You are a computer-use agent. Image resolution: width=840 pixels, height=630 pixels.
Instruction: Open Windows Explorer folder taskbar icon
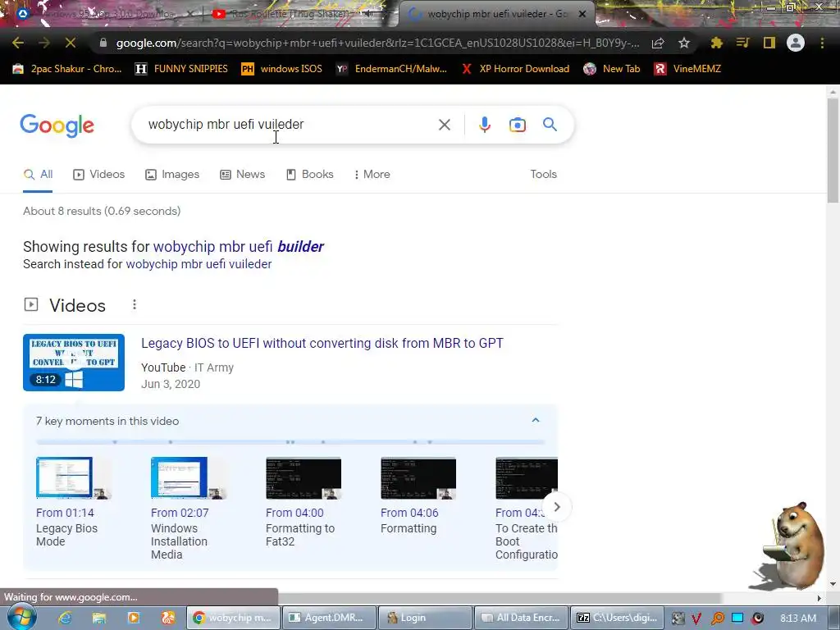click(99, 618)
